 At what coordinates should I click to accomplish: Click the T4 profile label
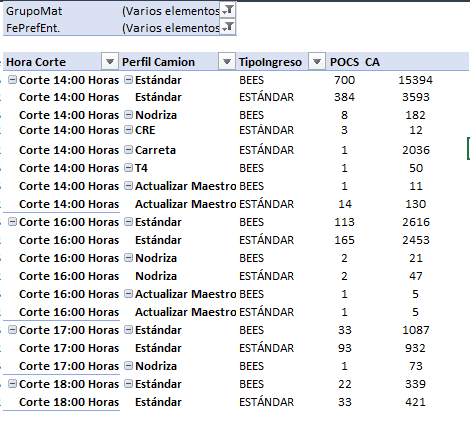click(x=141, y=168)
